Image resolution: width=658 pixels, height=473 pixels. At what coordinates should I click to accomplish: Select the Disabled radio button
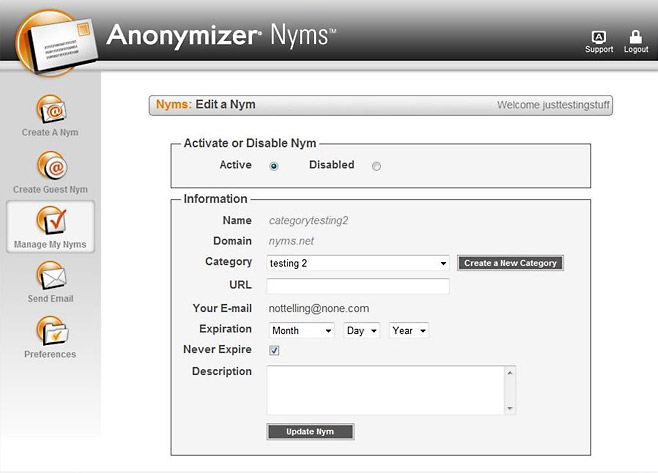click(376, 166)
